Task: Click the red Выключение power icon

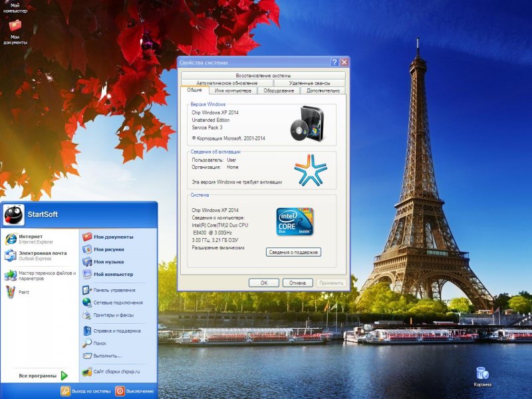Action: point(120,391)
